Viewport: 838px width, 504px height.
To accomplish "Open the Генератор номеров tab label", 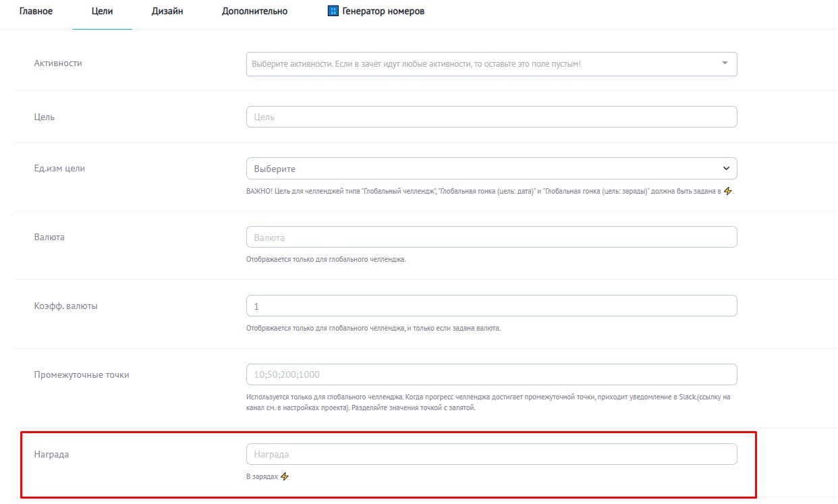I will (383, 11).
